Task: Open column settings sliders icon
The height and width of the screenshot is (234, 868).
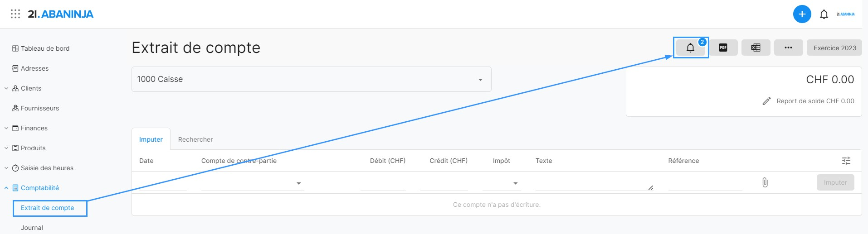Action: 846,161
